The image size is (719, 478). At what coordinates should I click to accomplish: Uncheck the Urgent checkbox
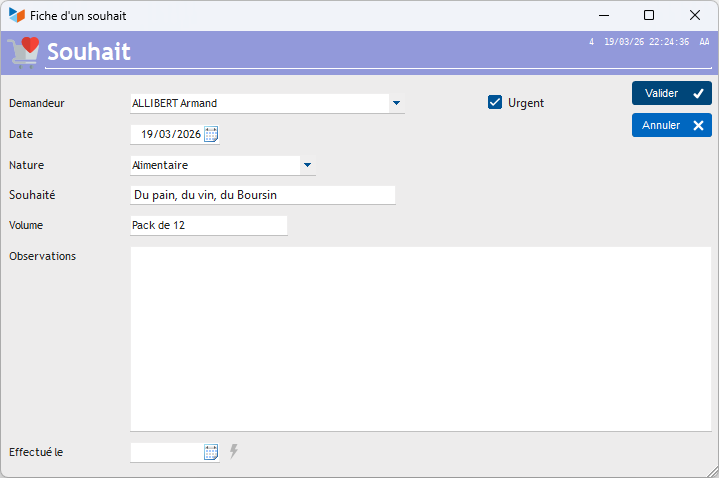coord(495,102)
